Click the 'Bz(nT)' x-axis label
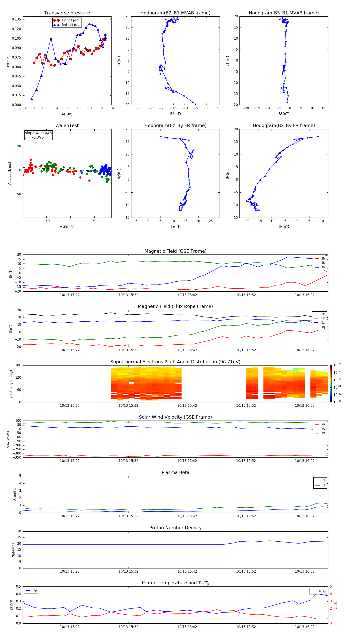 [x=175, y=227]
